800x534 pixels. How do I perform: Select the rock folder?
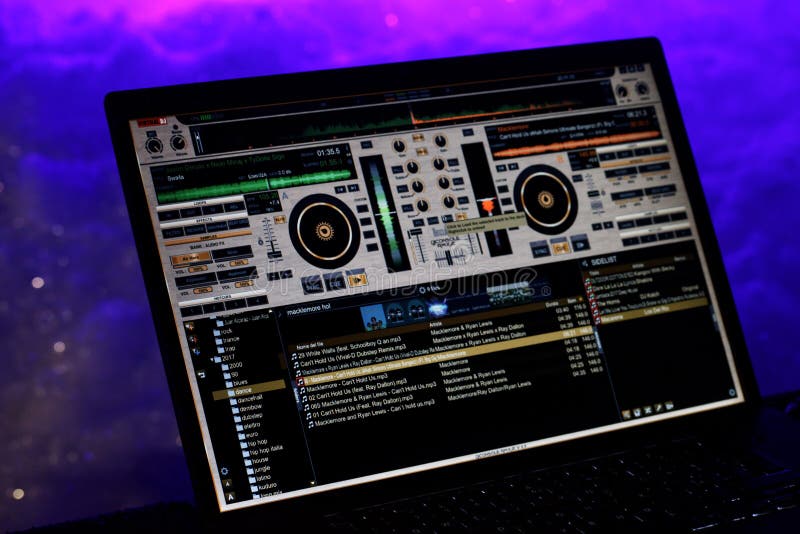tap(223, 332)
